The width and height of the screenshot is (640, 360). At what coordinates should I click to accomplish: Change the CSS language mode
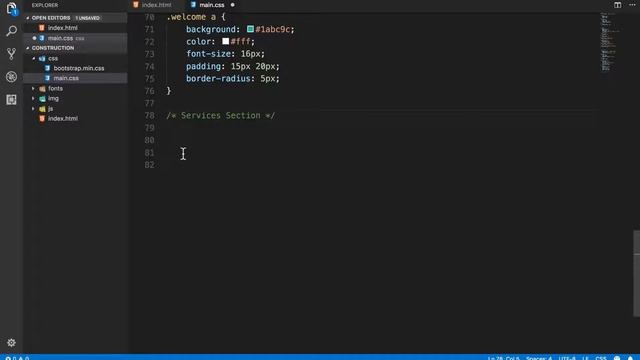pos(601,358)
